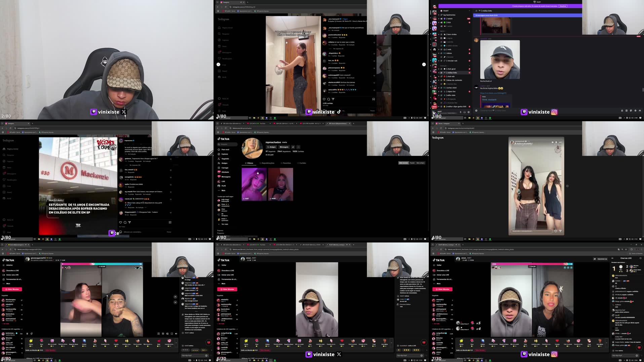Pause the giovanagarcia LIVE stream player

[27, 334]
